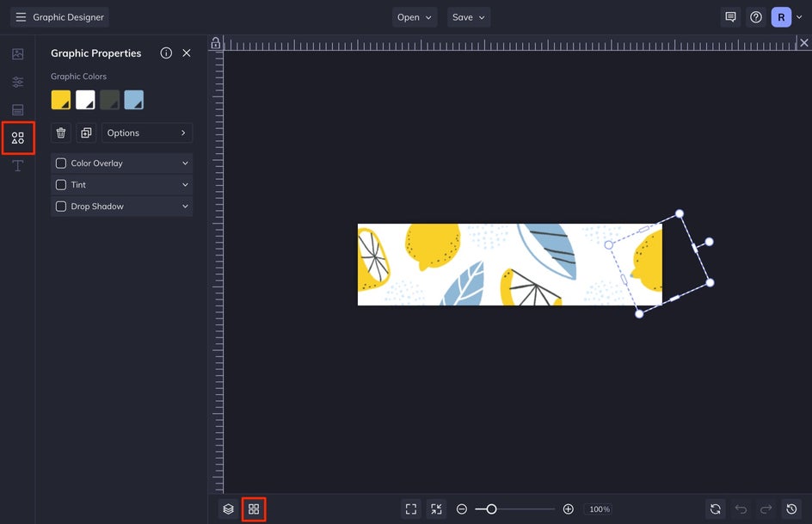Screen dimensions: 812x524
Task: Duplicate the selected graphic
Action: pos(86,133)
